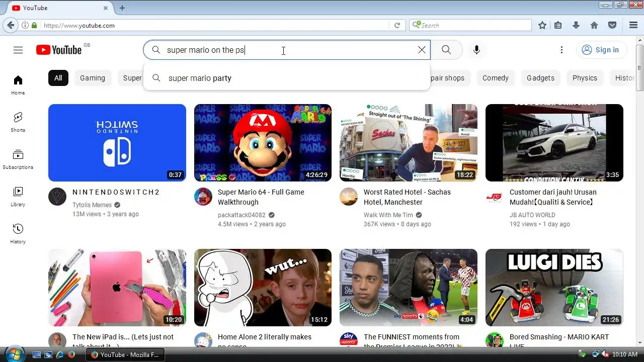Open the white car video thumbnail
The height and width of the screenshot is (362, 644).
554,143
